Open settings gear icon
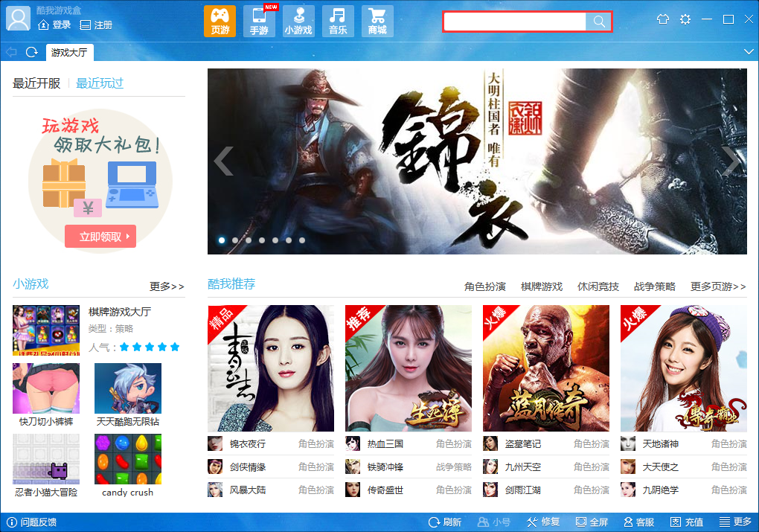The height and width of the screenshot is (532, 759). coord(685,19)
